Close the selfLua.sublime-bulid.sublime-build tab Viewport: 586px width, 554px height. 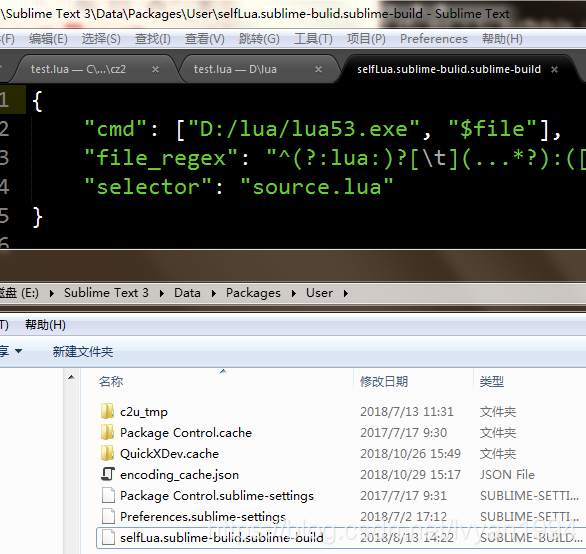(555, 70)
